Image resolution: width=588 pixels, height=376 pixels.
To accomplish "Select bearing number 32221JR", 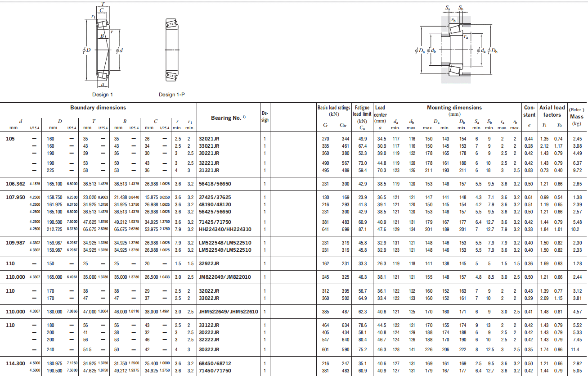I will [209, 163].
